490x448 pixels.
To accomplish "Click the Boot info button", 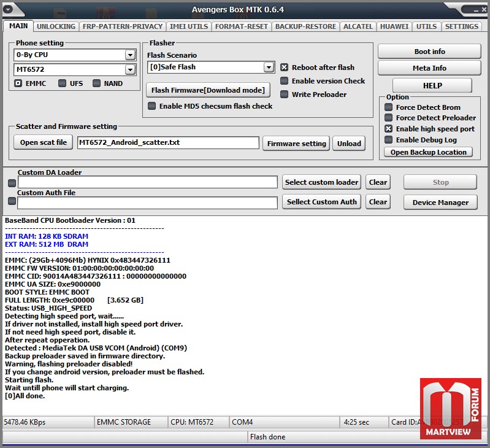I will [x=429, y=52].
